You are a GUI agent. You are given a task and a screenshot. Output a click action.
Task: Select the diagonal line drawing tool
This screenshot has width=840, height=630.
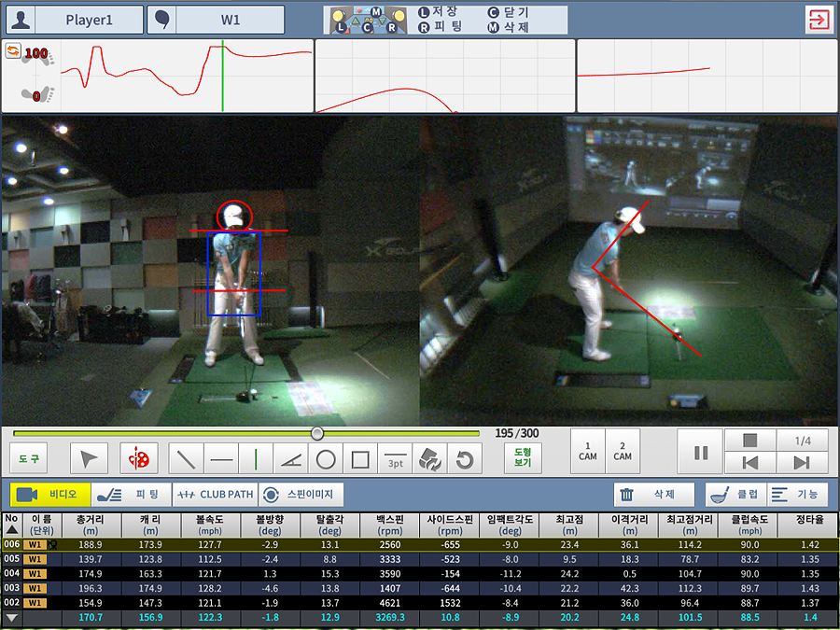[x=186, y=458]
